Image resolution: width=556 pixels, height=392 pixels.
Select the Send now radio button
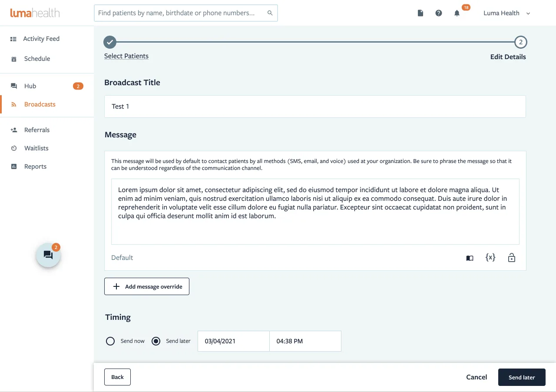[x=110, y=341]
